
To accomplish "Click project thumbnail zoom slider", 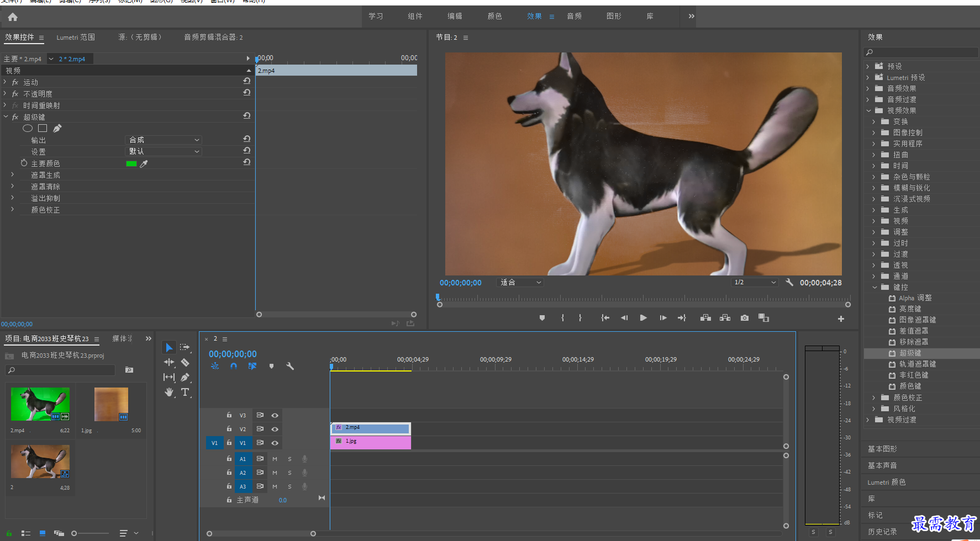I will point(90,533).
